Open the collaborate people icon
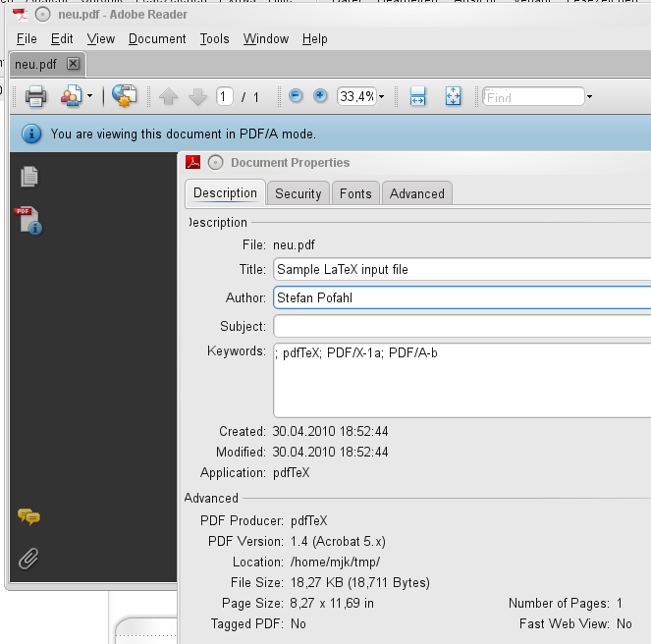 72,96
